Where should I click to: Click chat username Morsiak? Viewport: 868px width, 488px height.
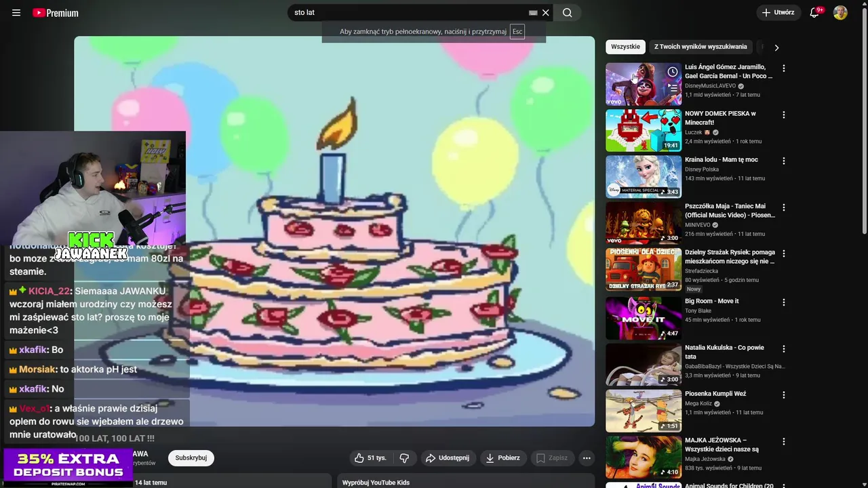click(x=37, y=369)
